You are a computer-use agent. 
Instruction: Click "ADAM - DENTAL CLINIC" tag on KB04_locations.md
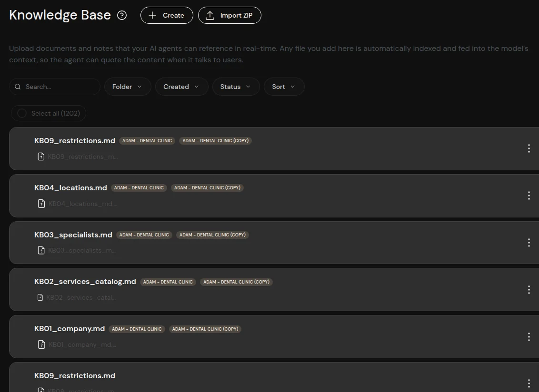click(139, 188)
